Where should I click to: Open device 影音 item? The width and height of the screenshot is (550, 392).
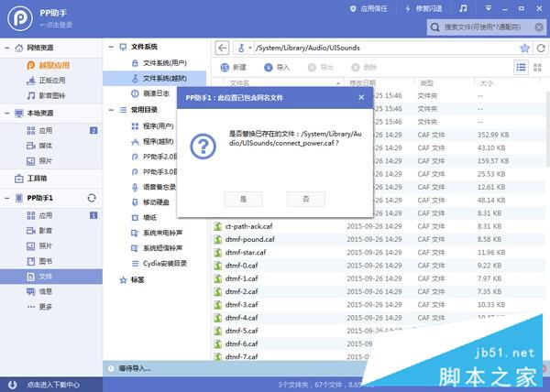point(40,231)
